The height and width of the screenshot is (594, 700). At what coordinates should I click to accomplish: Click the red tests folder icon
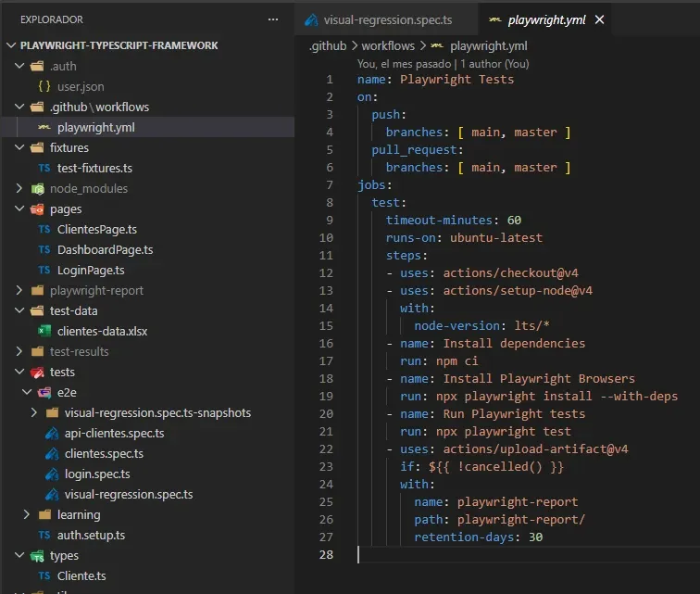pyautogui.click(x=37, y=372)
